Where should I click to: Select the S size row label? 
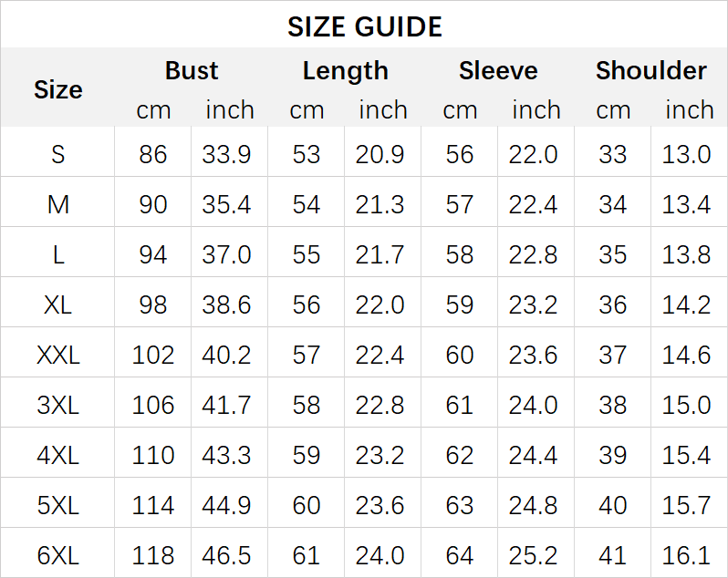click(x=57, y=154)
